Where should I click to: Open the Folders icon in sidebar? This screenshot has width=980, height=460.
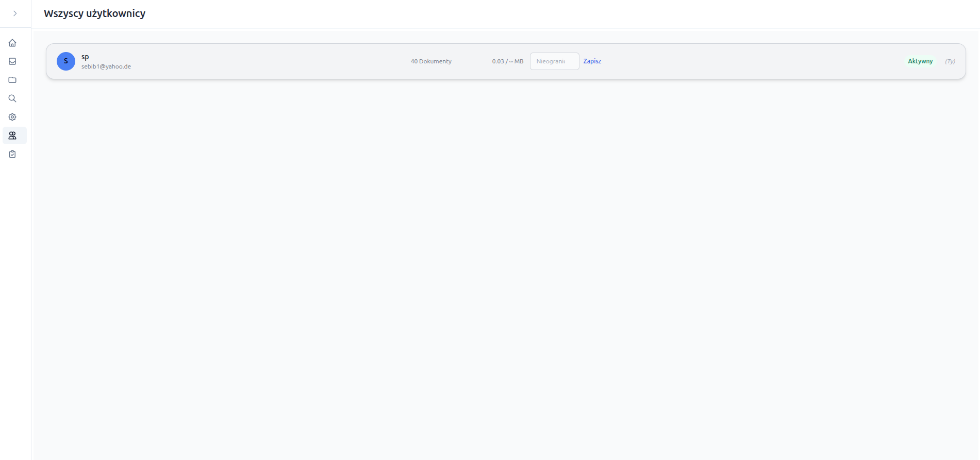[12, 80]
